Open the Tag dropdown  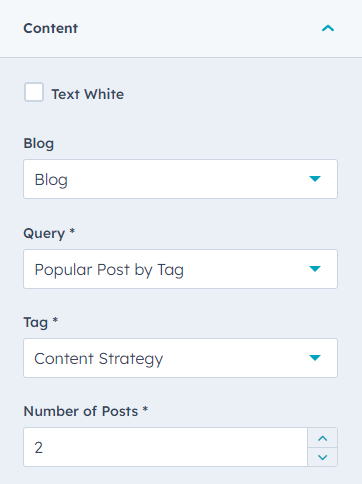coord(180,358)
